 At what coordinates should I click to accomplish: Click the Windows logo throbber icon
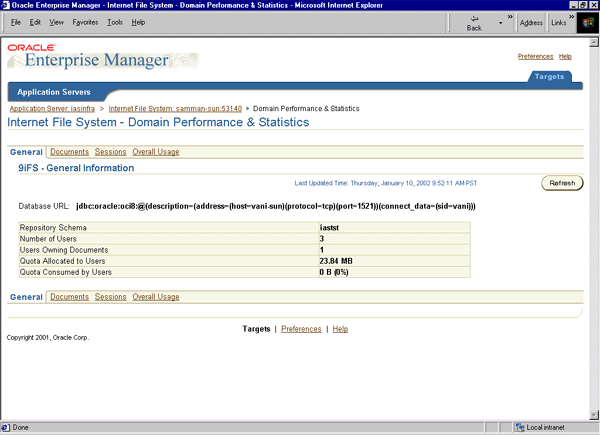click(x=587, y=23)
